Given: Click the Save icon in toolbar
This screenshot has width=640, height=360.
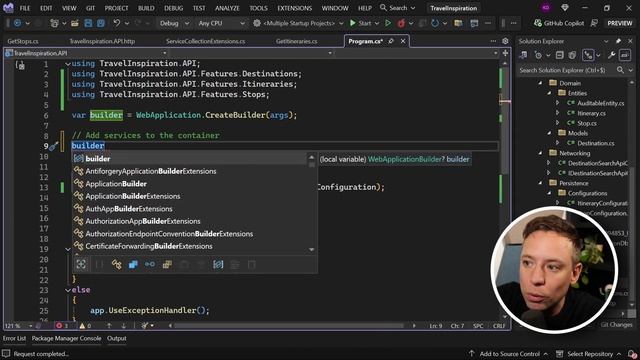Looking at the screenshot, I should [x=88, y=23].
